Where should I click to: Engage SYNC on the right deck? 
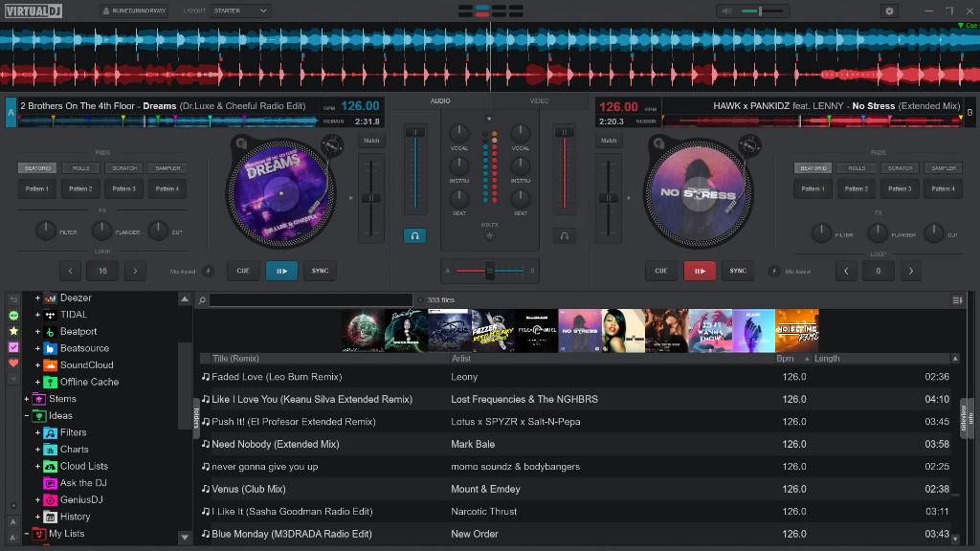point(738,271)
